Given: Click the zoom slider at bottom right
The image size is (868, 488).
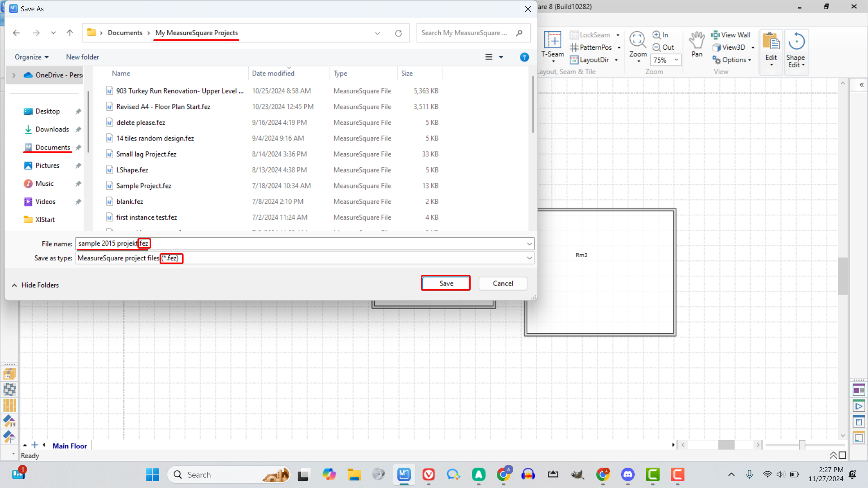Looking at the screenshot, I should point(802,445).
